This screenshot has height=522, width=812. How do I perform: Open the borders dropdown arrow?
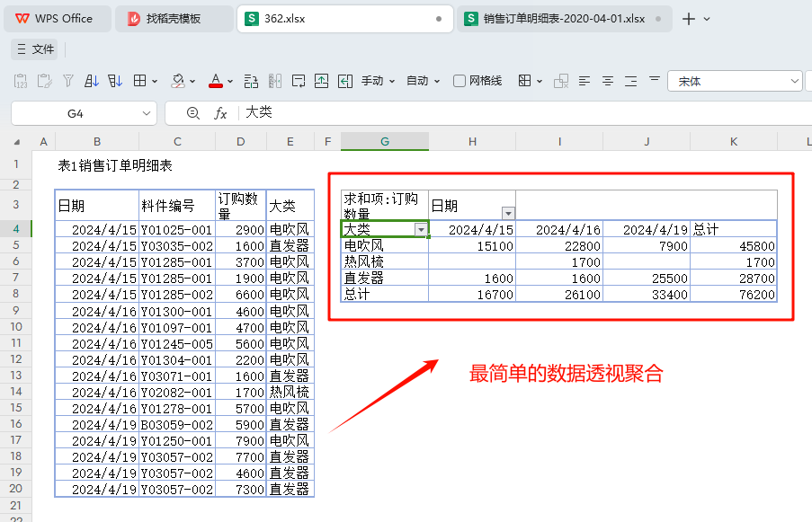pos(155,81)
